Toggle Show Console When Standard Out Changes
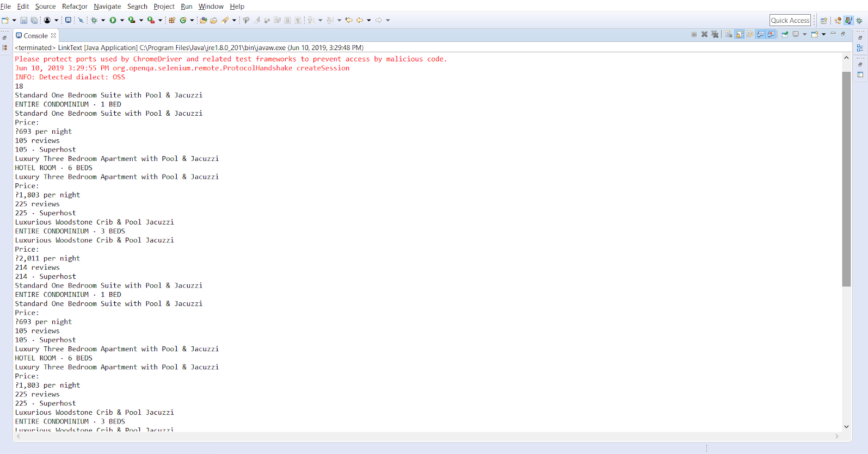The image size is (868, 454). point(760,34)
